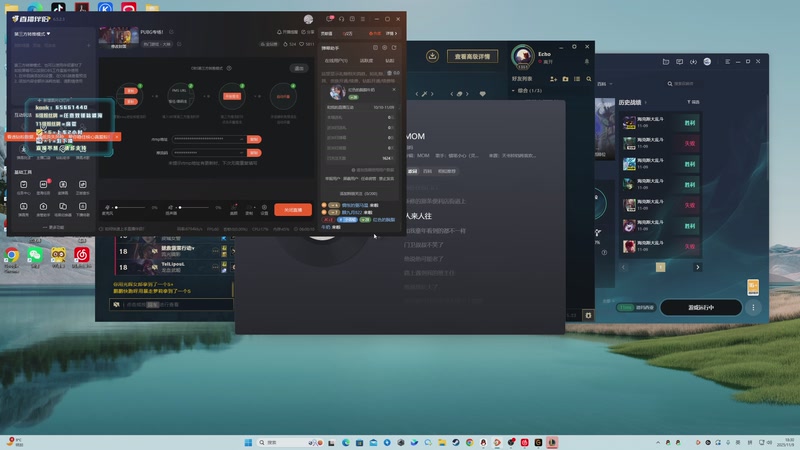Image resolution: width=800 pixels, height=450 pixels.
Task: Open the first 胜利 match in 历史战绩
Action: point(661,122)
